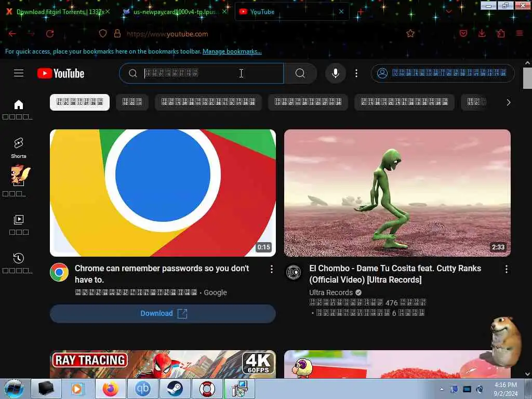
Task: Click the Chrome channel avatar
Action: pos(59,272)
